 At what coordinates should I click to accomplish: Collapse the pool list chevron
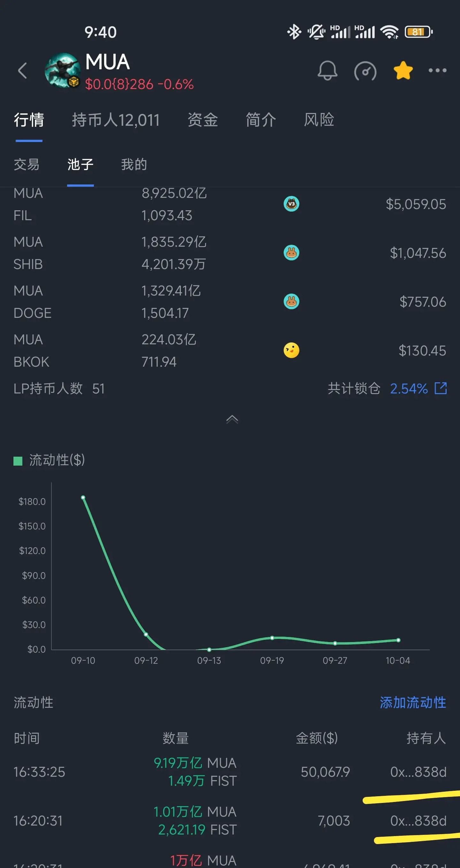pyautogui.click(x=232, y=419)
